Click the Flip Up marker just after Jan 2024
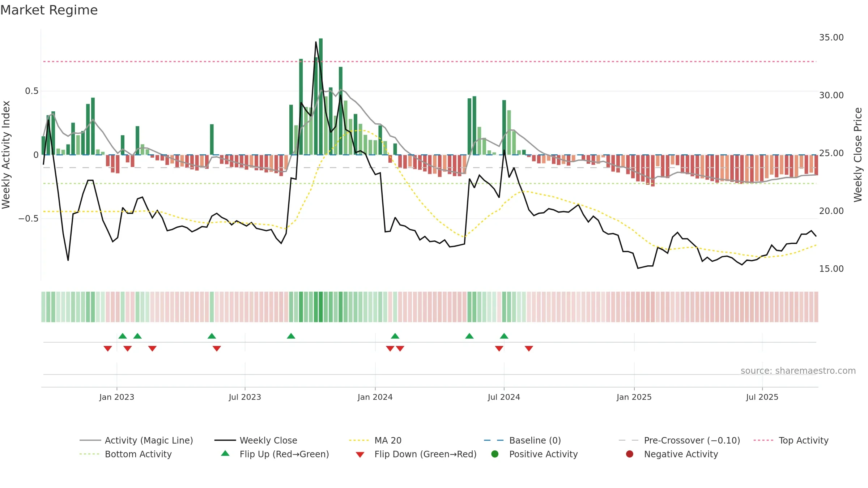This screenshot has width=868, height=488. pyautogui.click(x=395, y=336)
